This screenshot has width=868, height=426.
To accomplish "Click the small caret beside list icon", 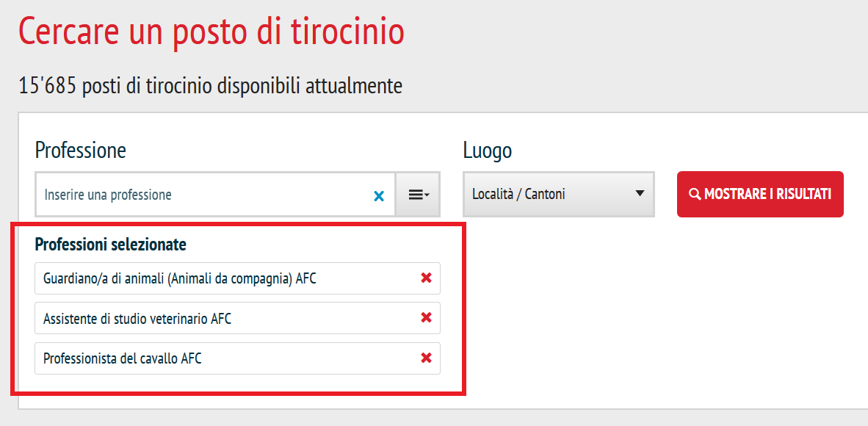I will [x=427, y=195].
